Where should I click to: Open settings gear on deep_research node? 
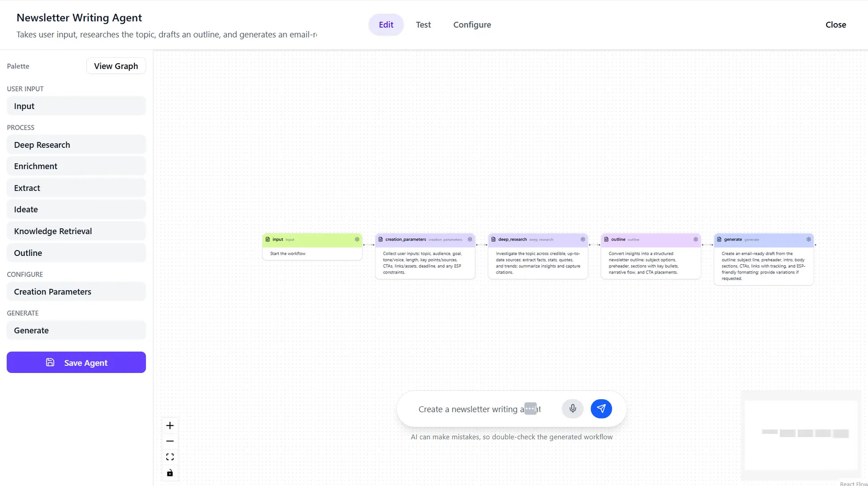click(x=582, y=239)
